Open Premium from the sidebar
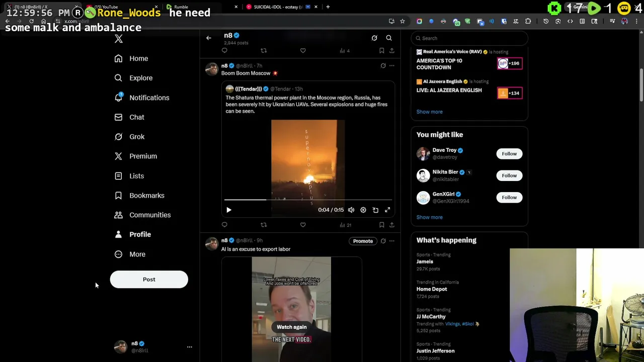This screenshot has width=644, height=362. click(x=136, y=156)
